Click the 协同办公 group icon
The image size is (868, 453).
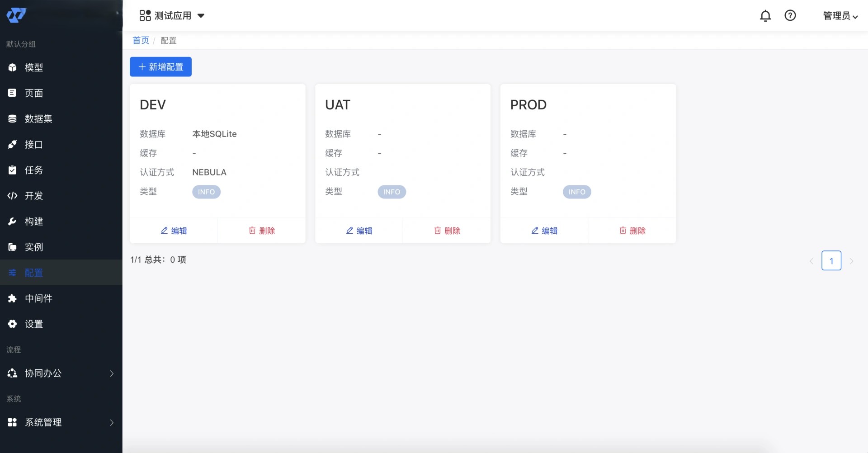[x=12, y=373]
